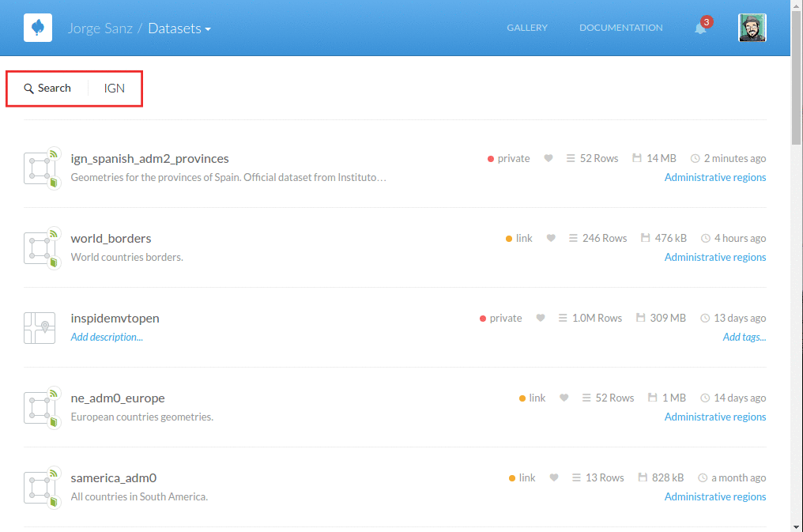Click the clock icon beside 2 minutes ago
This screenshot has height=532, width=803.
[x=695, y=157]
